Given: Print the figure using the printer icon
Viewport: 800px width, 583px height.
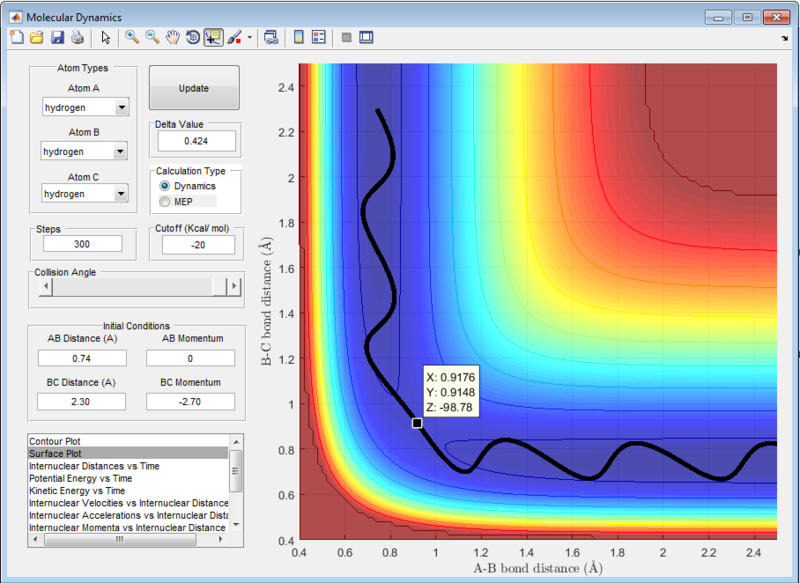Looking at the screenshot, I should pos(77,38).
